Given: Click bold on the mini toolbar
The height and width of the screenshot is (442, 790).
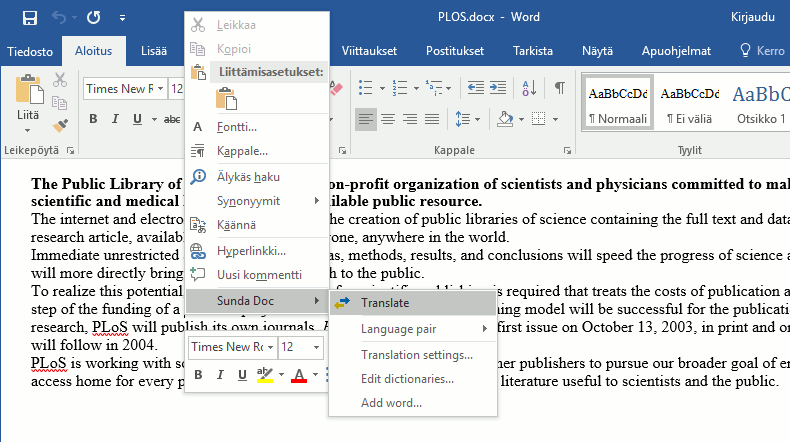Looking at the screenshot, I should pyautogui.click(x=199, y=375).
